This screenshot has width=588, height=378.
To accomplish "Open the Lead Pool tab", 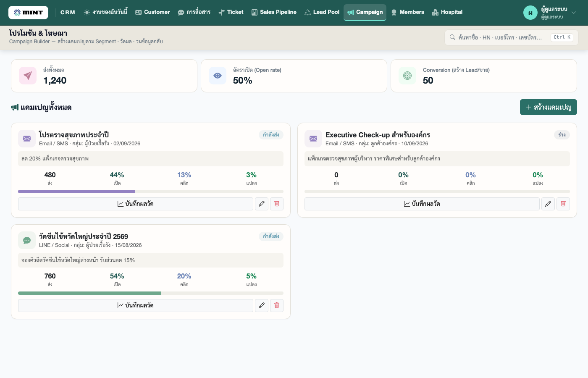I will 322,12.
